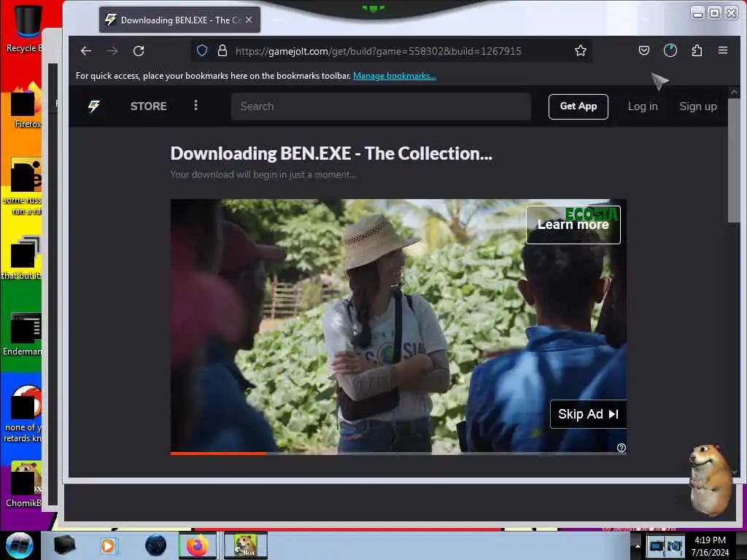
Task: Click the padlock site security icon
Action: pyautogui.click(x=222, y=50)
